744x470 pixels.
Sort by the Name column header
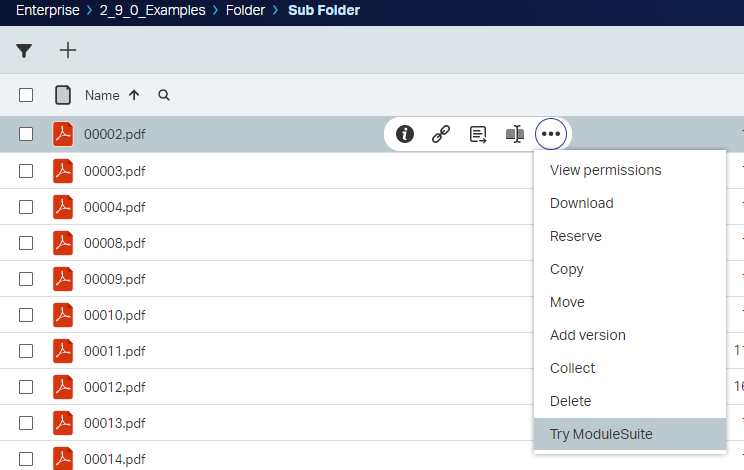coord(102,96)
